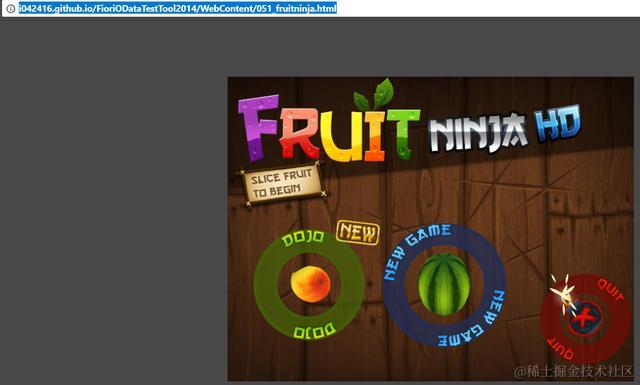This screenshot has width=640, height=385.
Task: Click the peach in the Dojo ring
Action: [x=310, y=284]
